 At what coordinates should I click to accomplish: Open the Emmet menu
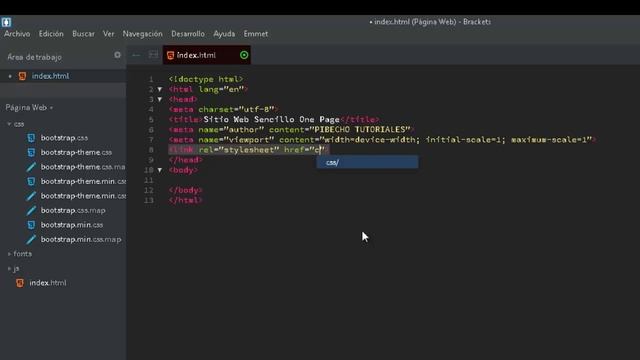[x=256, y=34]
